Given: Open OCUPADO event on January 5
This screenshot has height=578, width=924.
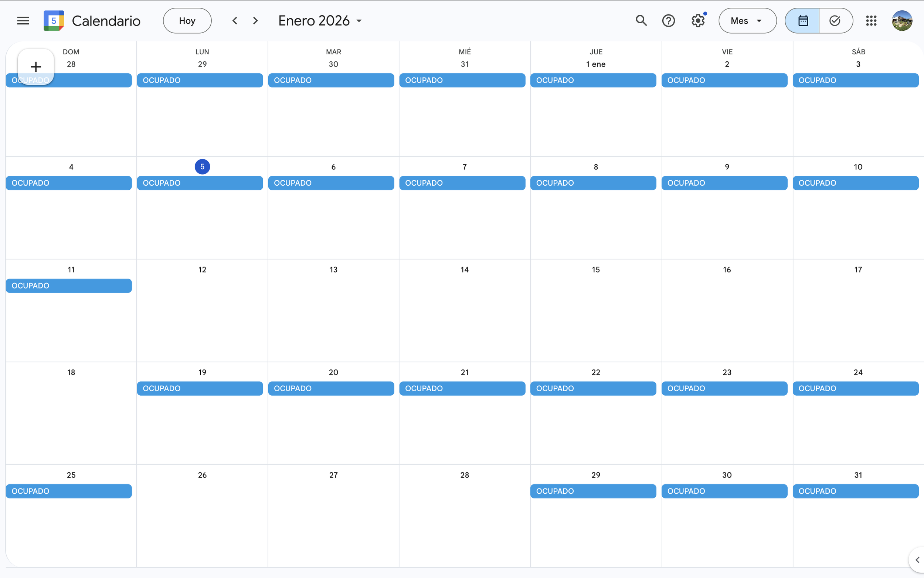Looking at the screenshot, I should click(200, 183).
